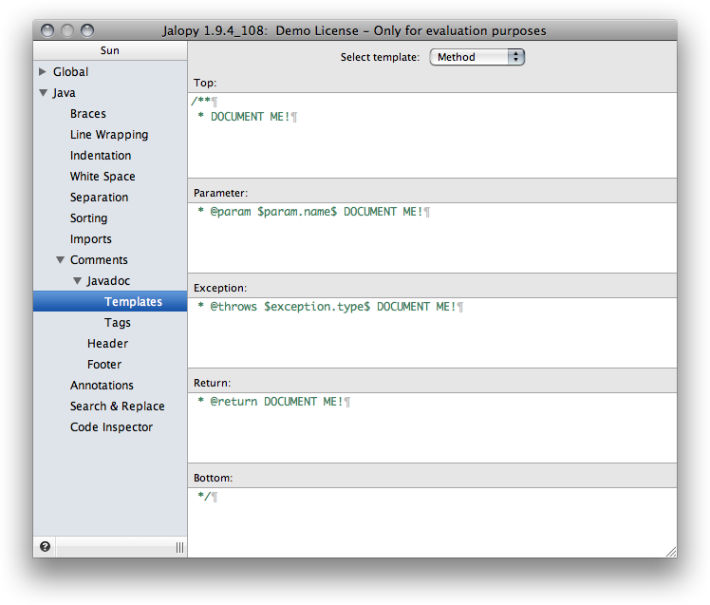Viewport: 710px width, 605px height.
Task: Open the Sorting settings page
Action: click(89, 218)
